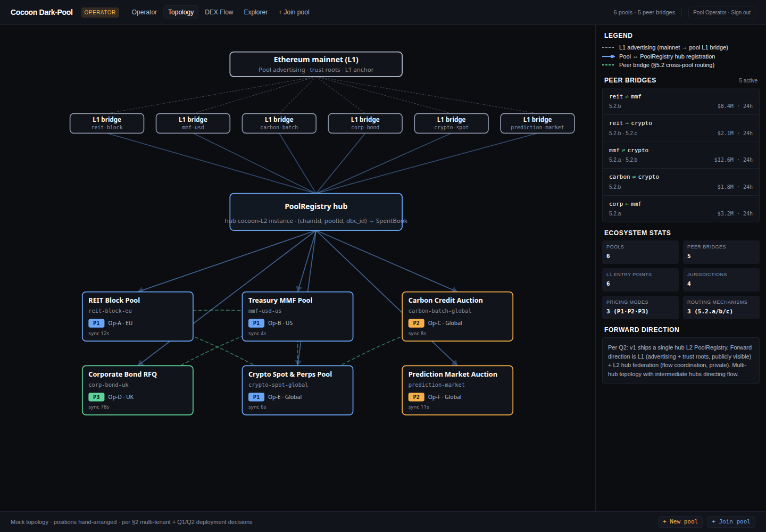Viewport: 766px width, 532px height.
Task: Select the mmf ⇌ crypto peer bridge row
Action: (x=680, y=155)
